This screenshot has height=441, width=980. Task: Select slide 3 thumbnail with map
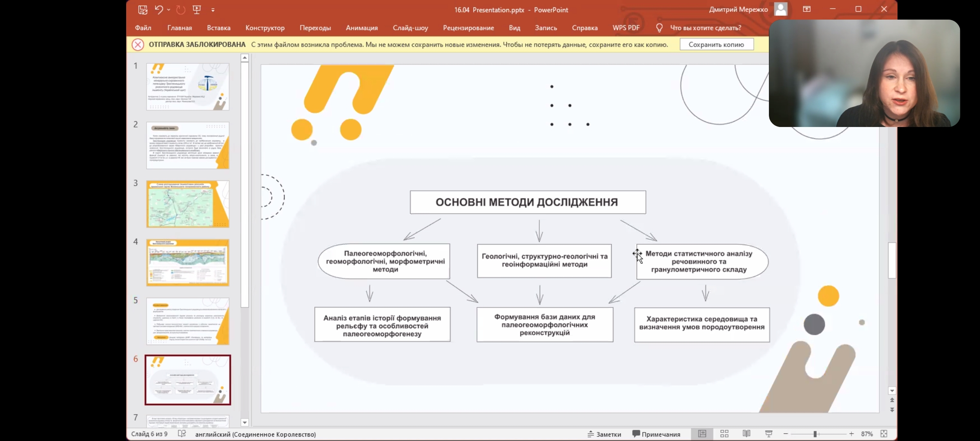click(188, 204)
